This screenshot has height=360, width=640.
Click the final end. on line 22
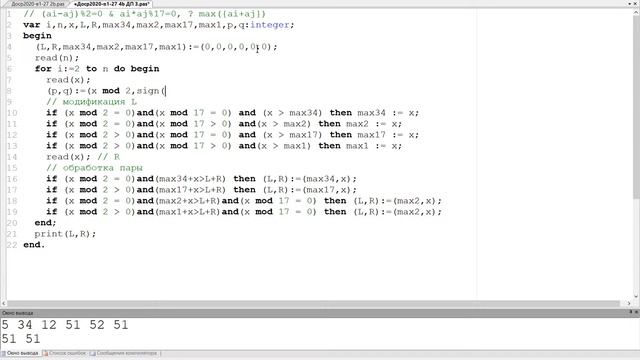click(34, 245)
